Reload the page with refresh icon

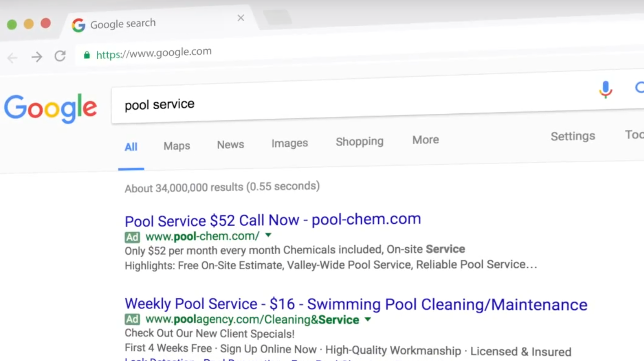(60, 56)
